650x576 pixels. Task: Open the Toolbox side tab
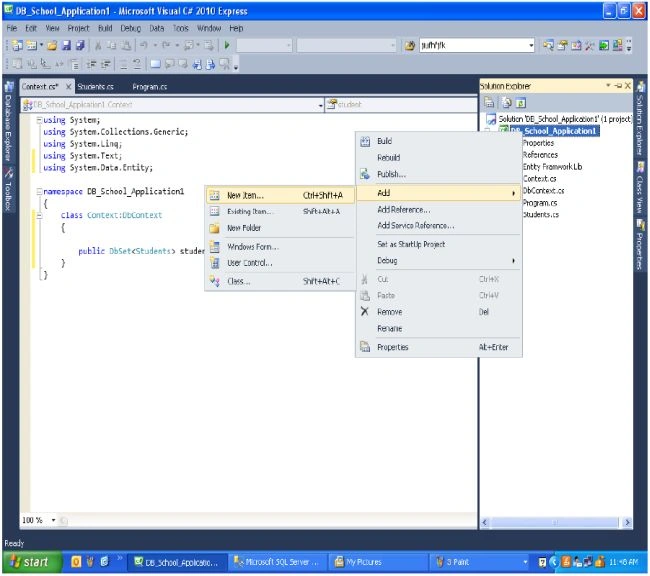click(x=8, y=189)
